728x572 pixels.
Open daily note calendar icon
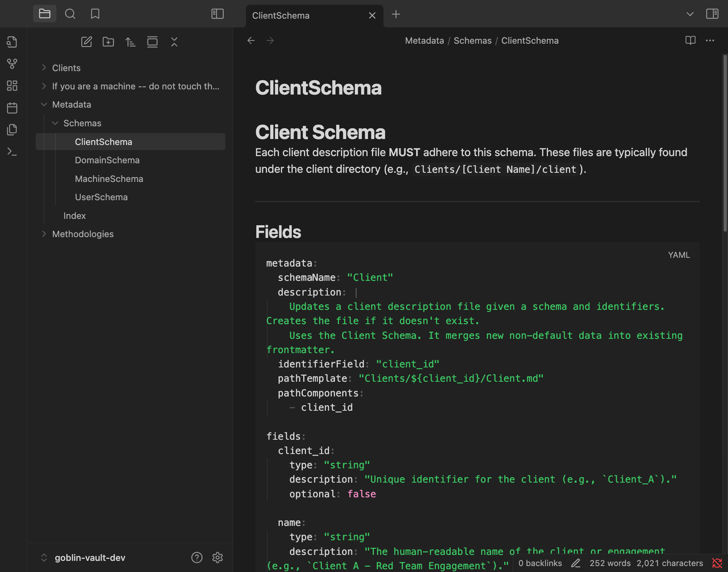tap(12, 108)
